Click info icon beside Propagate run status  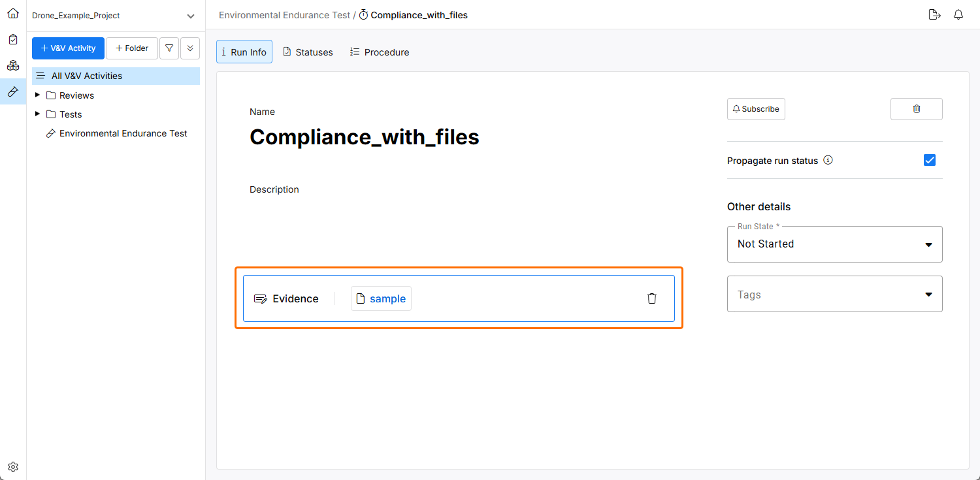pyautogui.click(x=828, y=160)
